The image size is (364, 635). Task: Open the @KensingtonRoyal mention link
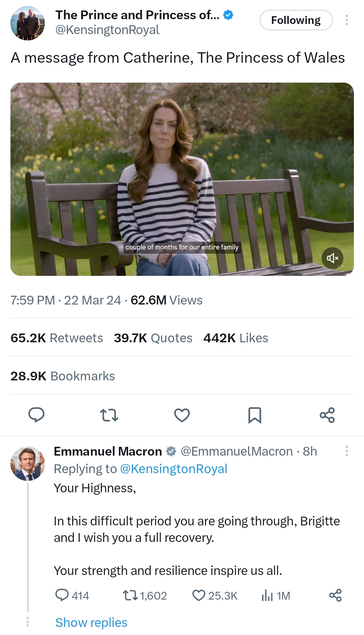174,469
